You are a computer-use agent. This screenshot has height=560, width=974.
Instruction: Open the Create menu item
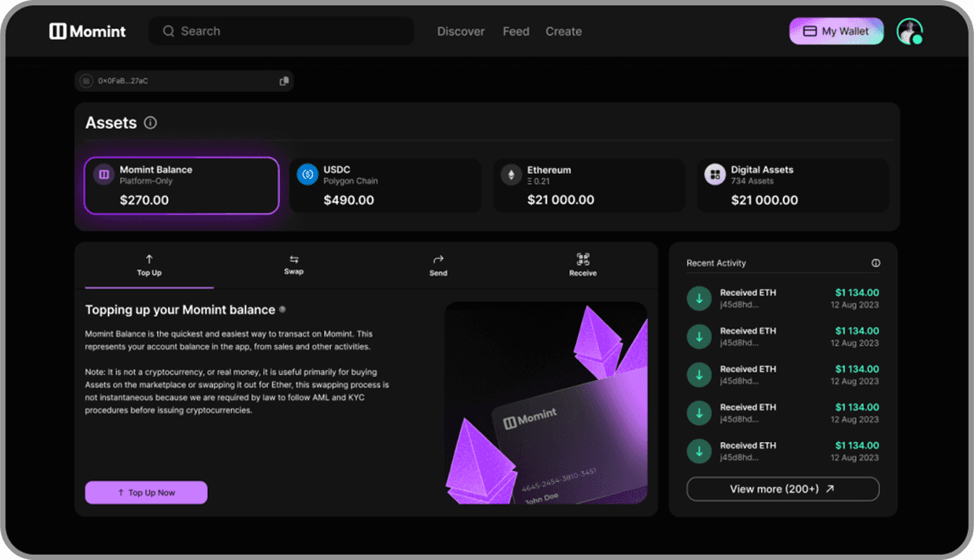coord(563,31)
